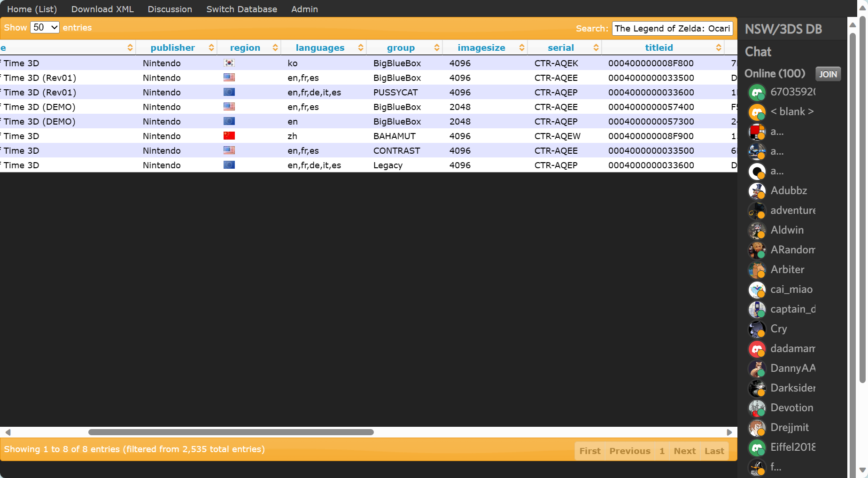Sort table by serial column

click(x=565, y=47)
